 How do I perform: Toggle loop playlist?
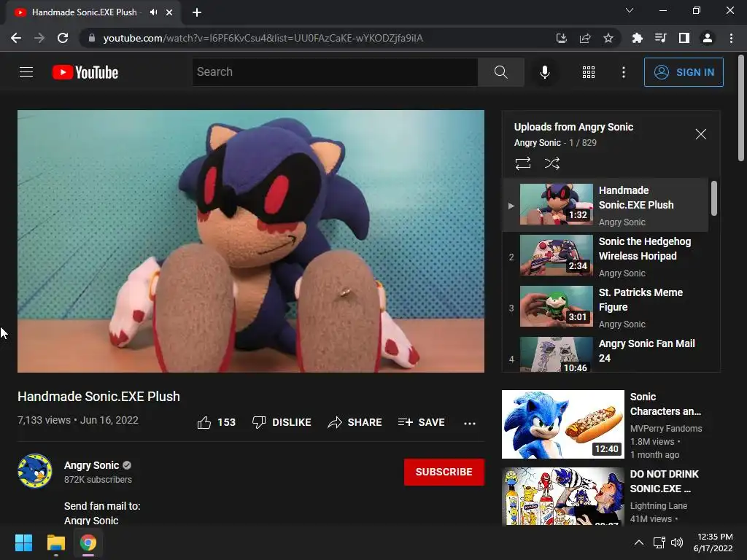tap(522, 163)
